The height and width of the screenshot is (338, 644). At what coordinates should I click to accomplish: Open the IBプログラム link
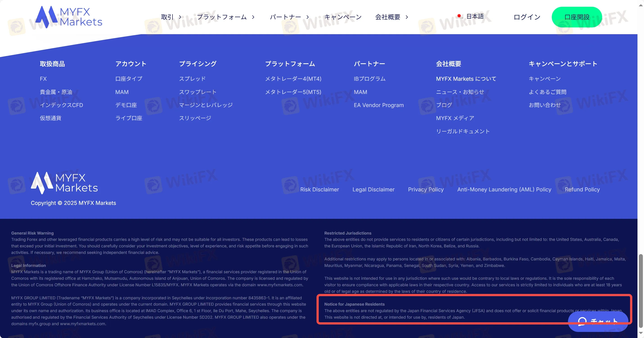[x=370, y=79]
